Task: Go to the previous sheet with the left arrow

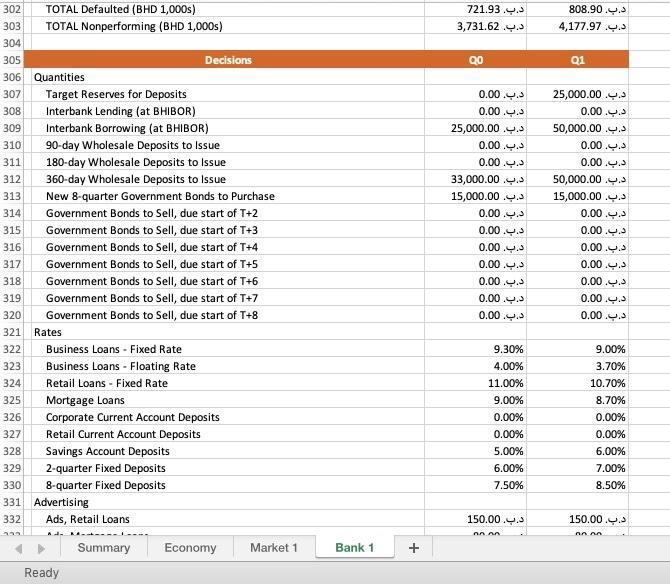Action: pyautogui.click(x=18, y=548)
